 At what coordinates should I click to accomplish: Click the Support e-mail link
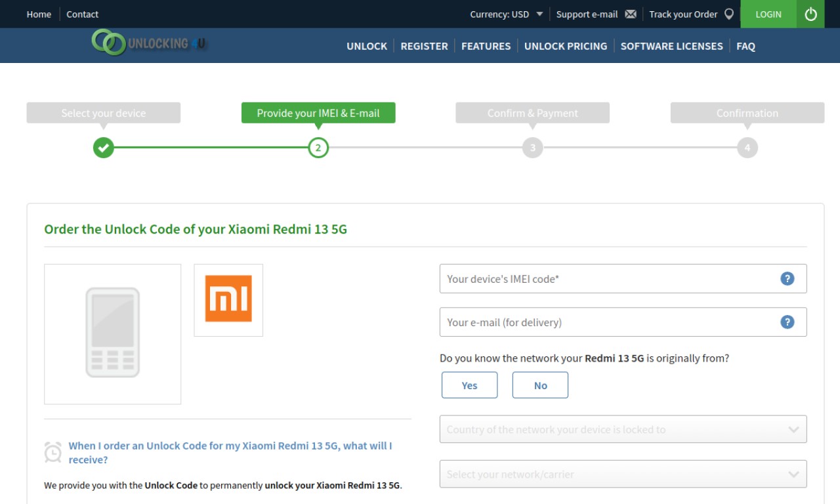click(x=587, y=14)
